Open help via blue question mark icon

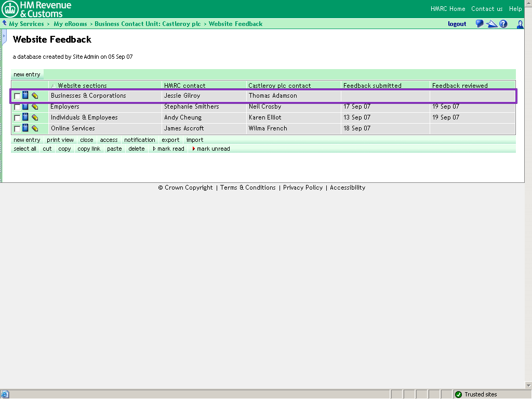(x=503, y=24)
